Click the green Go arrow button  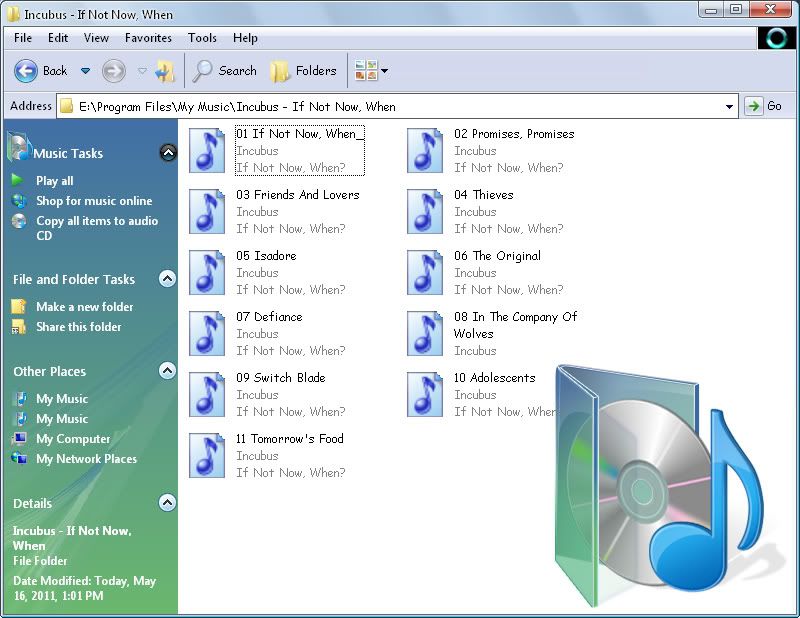[753, 106]
